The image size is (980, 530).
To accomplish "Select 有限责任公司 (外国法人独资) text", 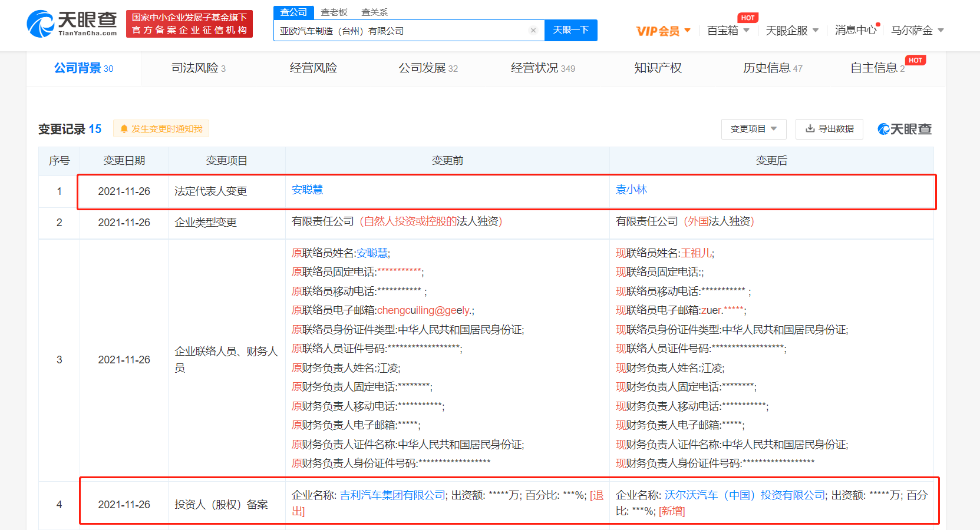I will pyautogui.click(x=685, y=221).
